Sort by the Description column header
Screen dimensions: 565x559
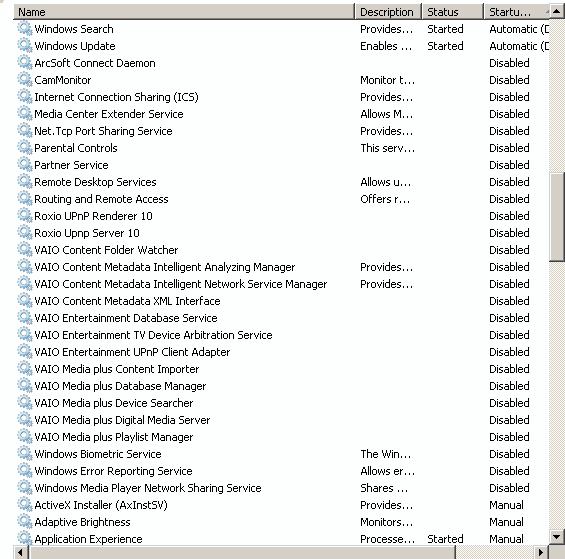tap(388, 12)
